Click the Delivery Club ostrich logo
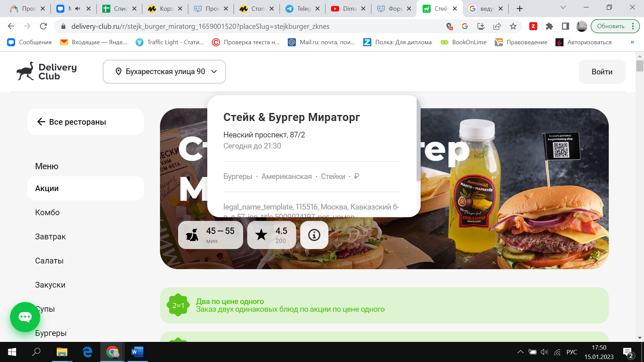Screen dimensions: 644x362 (x=47, y=71)
